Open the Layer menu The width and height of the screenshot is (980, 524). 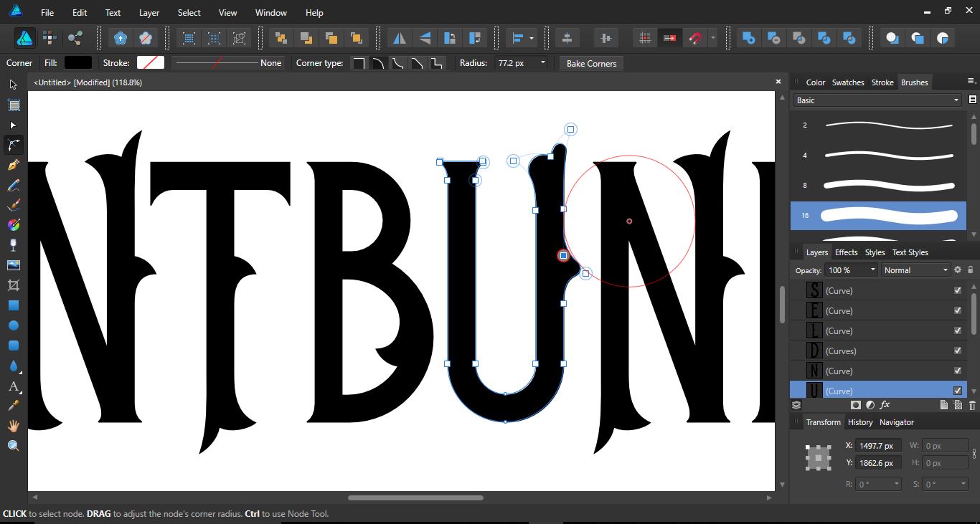[x=149, y=12]
